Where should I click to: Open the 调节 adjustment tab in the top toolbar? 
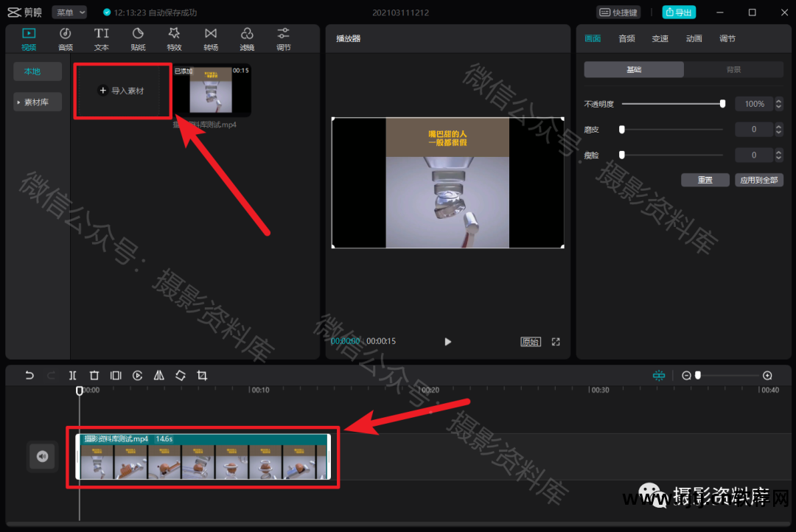[x=283, y=40]
